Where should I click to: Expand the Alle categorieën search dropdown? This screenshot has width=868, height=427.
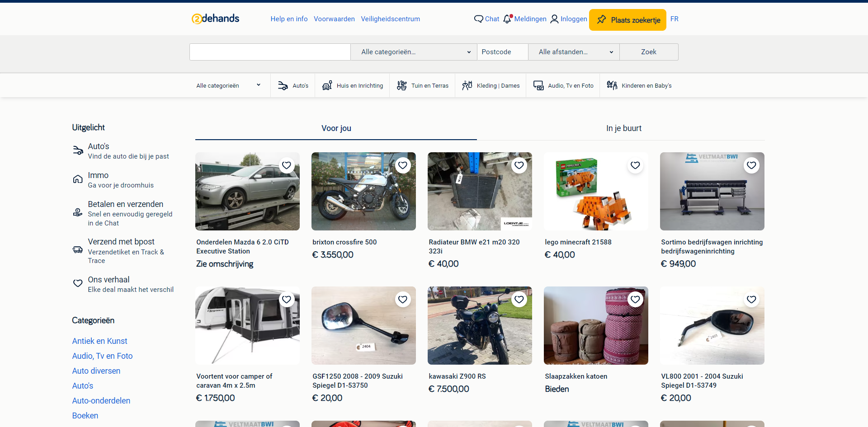tap(414, 52)
